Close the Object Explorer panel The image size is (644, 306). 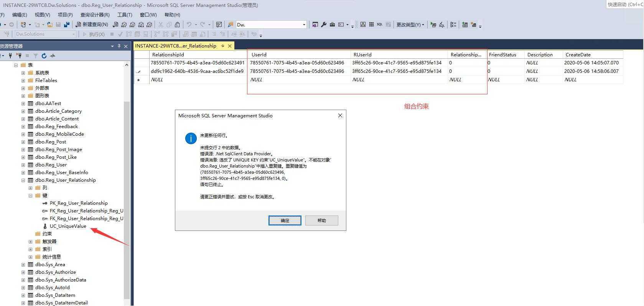coord(126,46)
